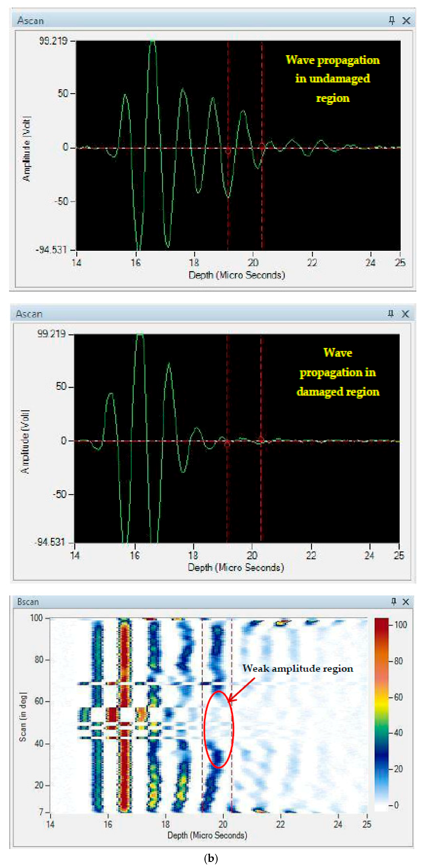Pin the Bscan panel
Image resolution: width=423 pixels, height=868 pixels.
tap(393, 601)
